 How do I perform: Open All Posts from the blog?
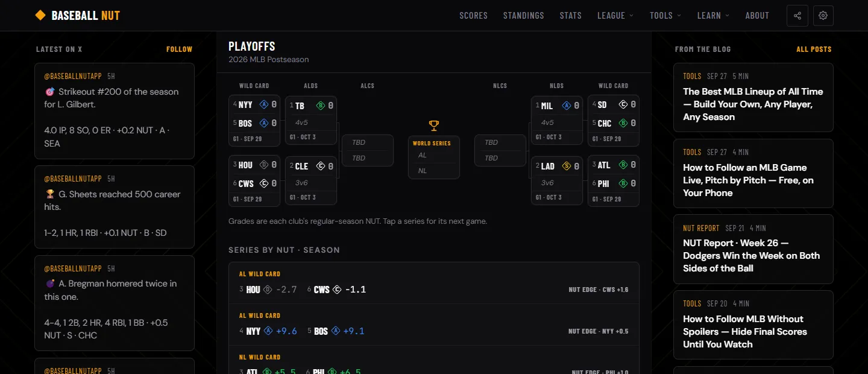pyautogui.click(x=814, y=49)
